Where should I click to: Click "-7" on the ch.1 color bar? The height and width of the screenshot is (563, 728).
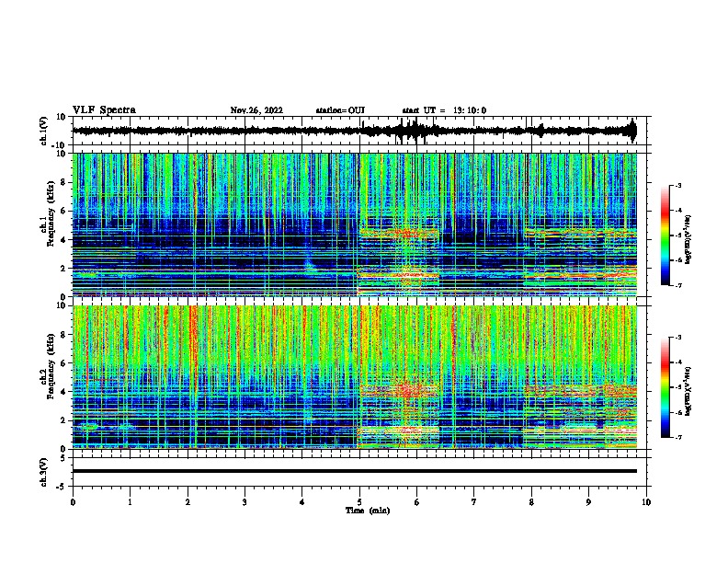[677, 285]
